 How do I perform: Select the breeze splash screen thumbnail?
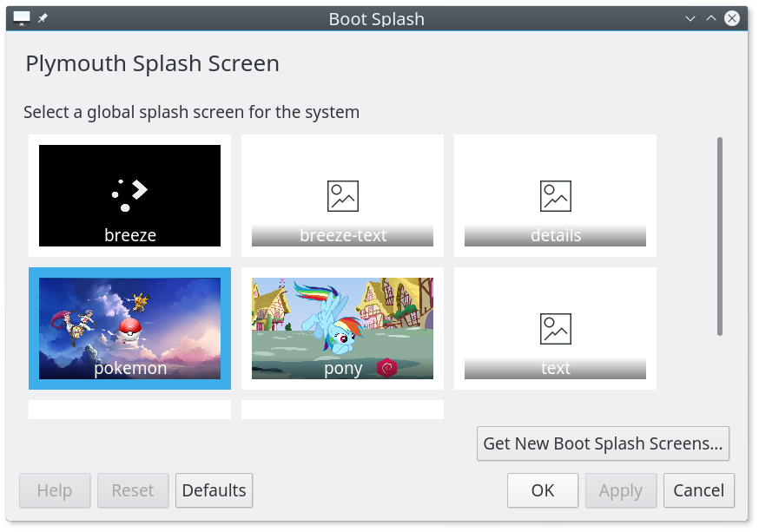(x=129, y=195)
